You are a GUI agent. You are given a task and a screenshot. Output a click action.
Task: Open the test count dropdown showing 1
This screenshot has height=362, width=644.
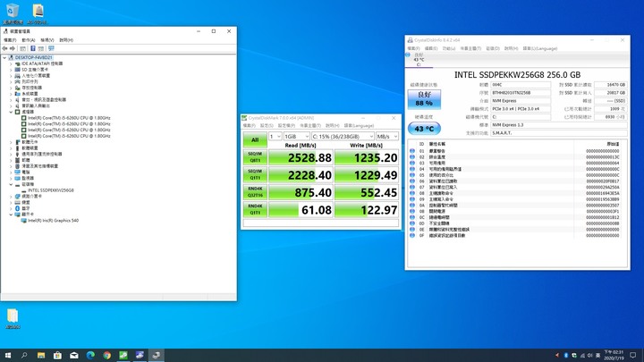pyautogui.click(x=275, y=136)
